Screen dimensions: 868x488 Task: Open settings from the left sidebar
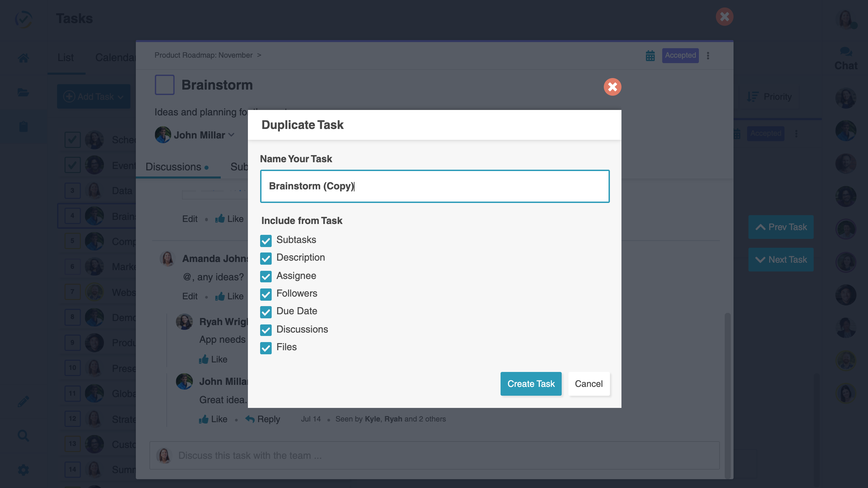click(x=23, y=470)
